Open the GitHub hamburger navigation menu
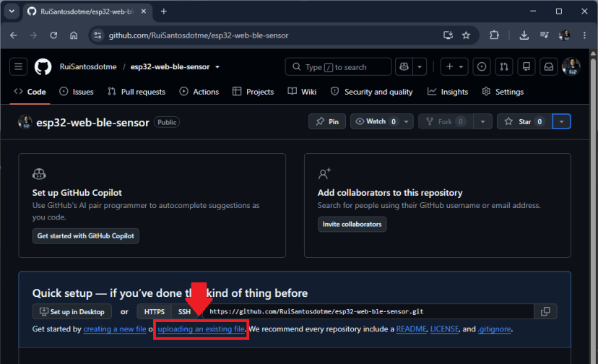Image resolution: width=598 pixels, height=364 pixels. click(x=18, y=66)
